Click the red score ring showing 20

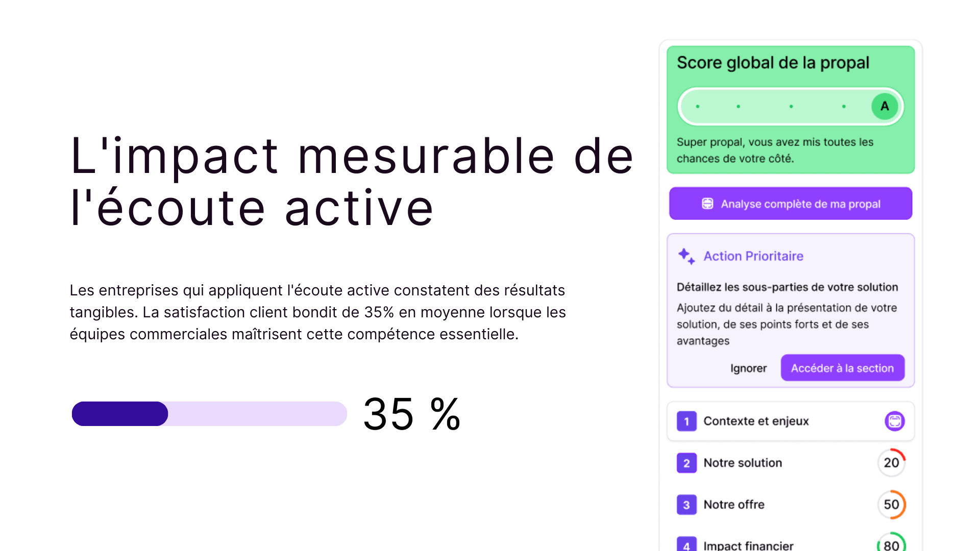point(892,463)
